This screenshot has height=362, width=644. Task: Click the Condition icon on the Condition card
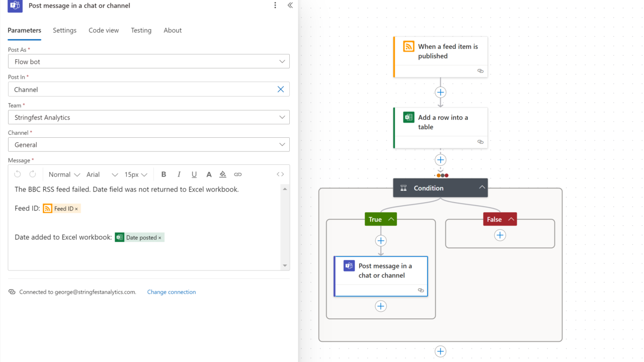tap(404, 188)
